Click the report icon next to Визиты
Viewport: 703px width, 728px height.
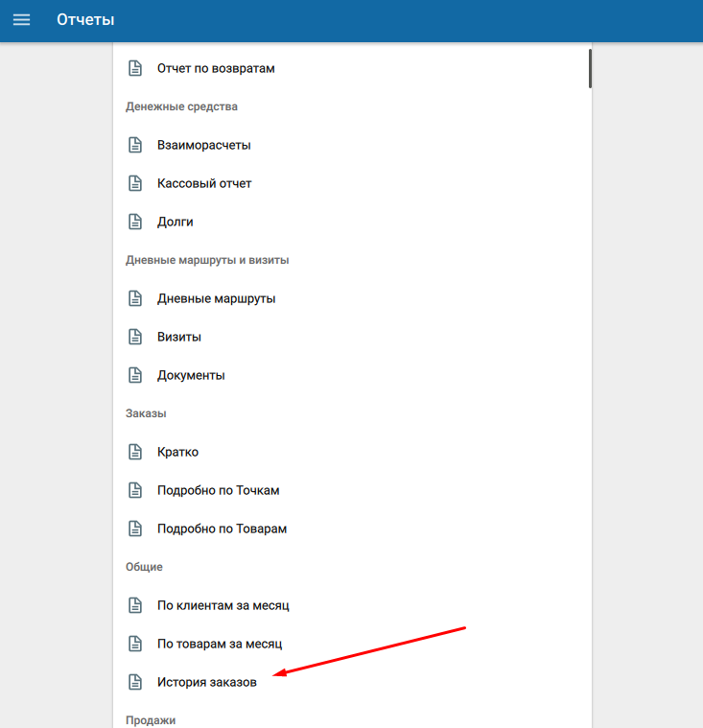(x=135, y=337)
